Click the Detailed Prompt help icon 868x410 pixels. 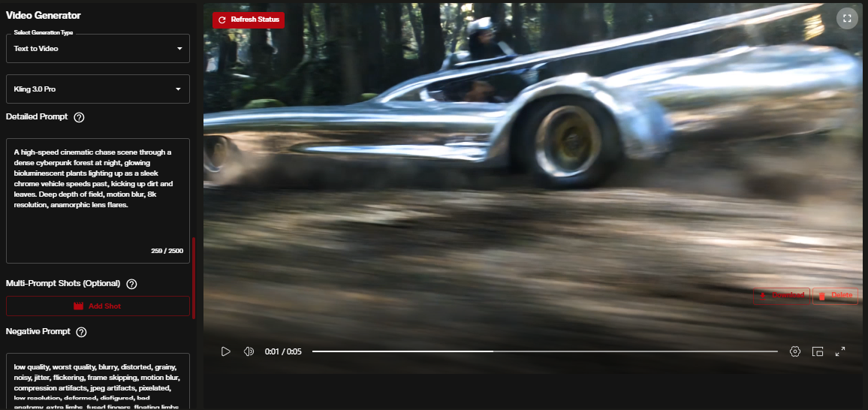[79, 117]
